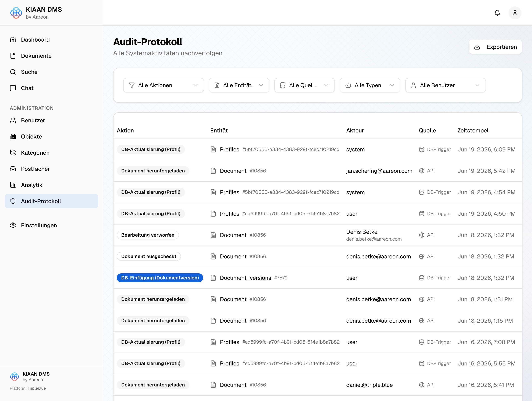Open the user profile avatar menu

515,13
